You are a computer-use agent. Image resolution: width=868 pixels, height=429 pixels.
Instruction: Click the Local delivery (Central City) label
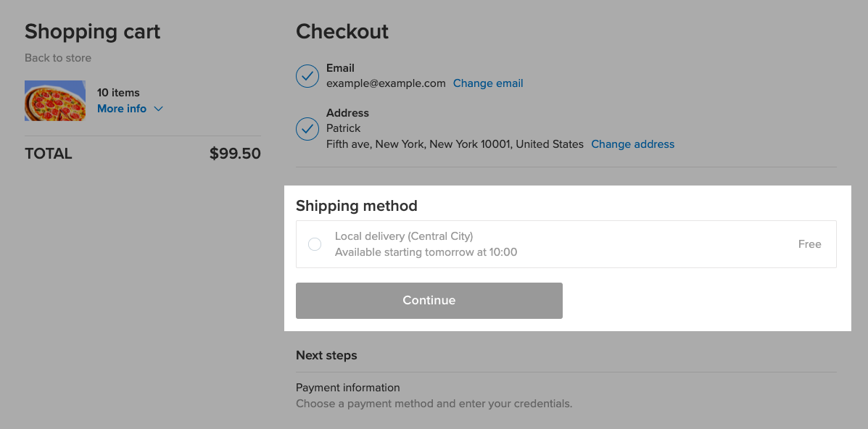[x=404, y=236]
